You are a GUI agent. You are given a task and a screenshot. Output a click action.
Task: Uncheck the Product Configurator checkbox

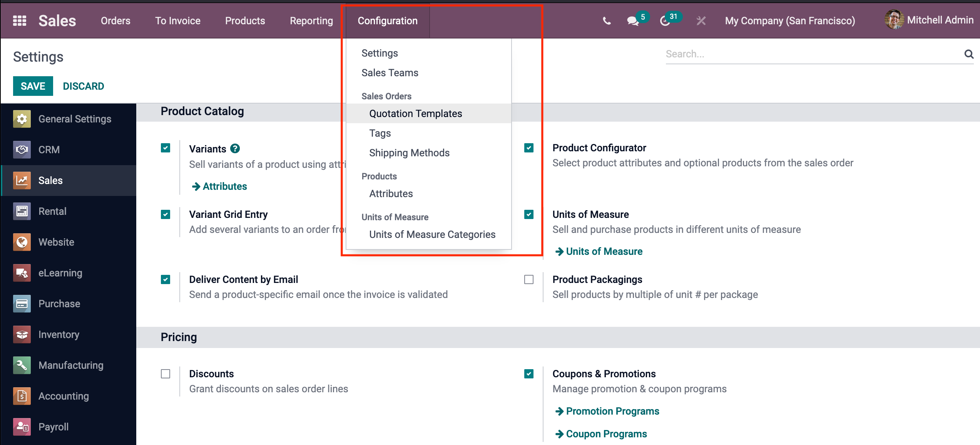tap(529, 148)
